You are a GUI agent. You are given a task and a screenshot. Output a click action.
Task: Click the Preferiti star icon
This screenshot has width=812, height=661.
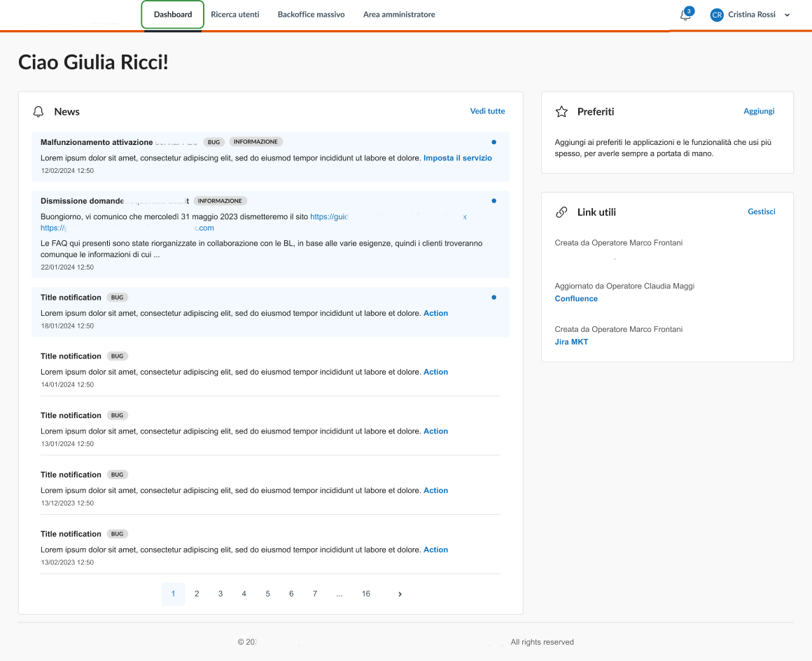(561, 111)
